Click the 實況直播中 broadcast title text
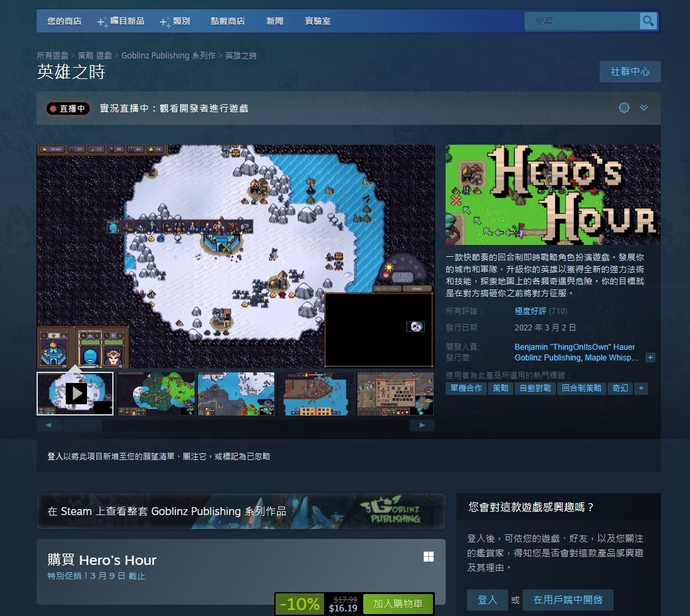This screenshot has height=616, width=690. pyautogui.click(x=174, y=108)
